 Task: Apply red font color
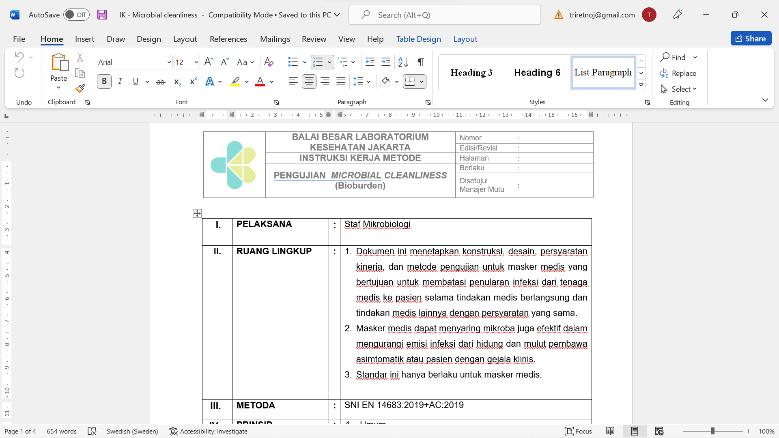coord(260,81)
